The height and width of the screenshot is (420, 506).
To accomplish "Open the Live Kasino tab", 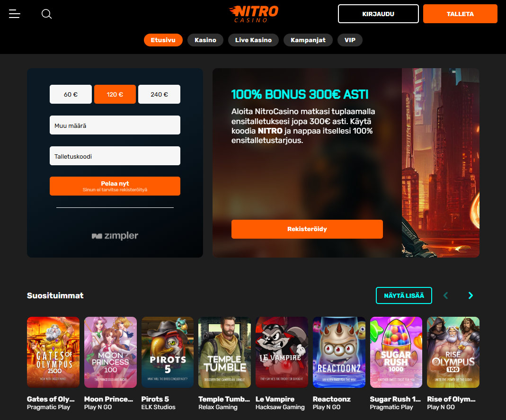I will coord(253,40).
